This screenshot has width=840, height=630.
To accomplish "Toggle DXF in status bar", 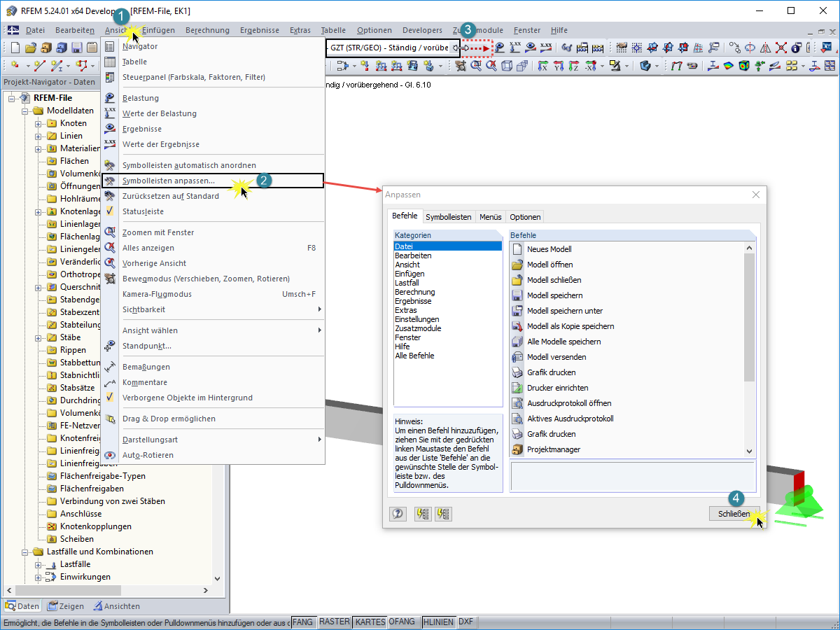I will pos(466,622).
